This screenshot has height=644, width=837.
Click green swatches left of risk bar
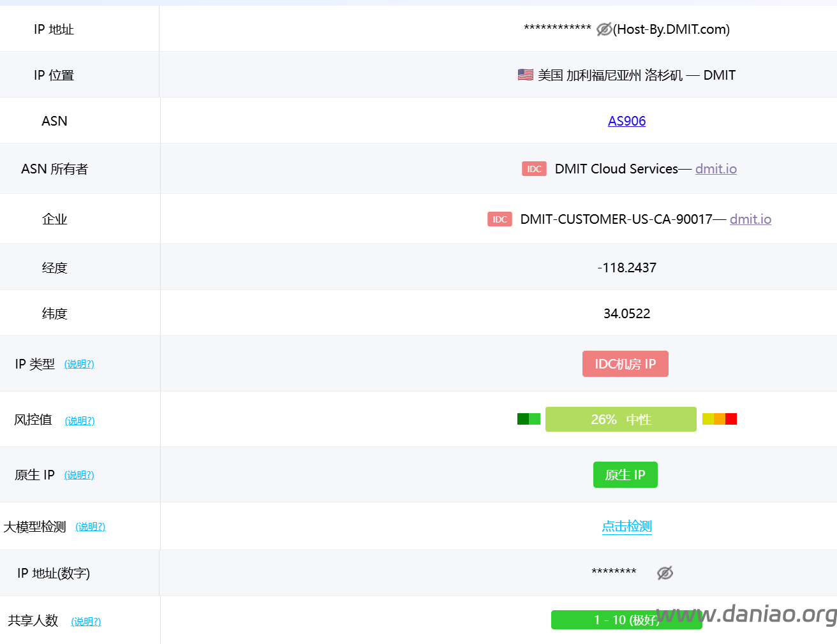[528, 419]
